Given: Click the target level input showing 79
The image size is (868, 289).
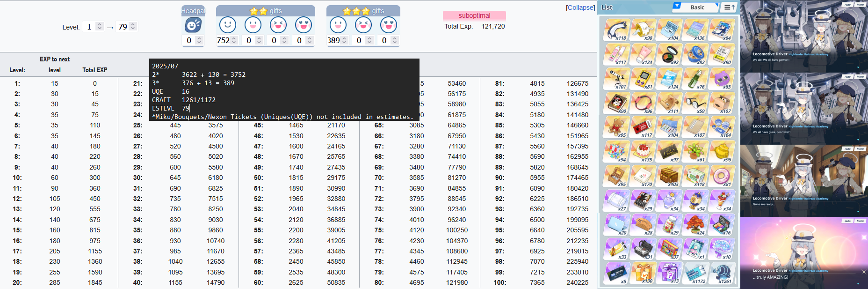Looking at the screenshot, I should coord(127,27).
